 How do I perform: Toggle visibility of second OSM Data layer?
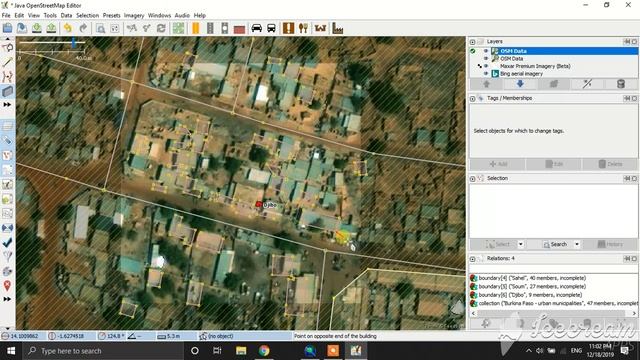[x=486, y=58]
